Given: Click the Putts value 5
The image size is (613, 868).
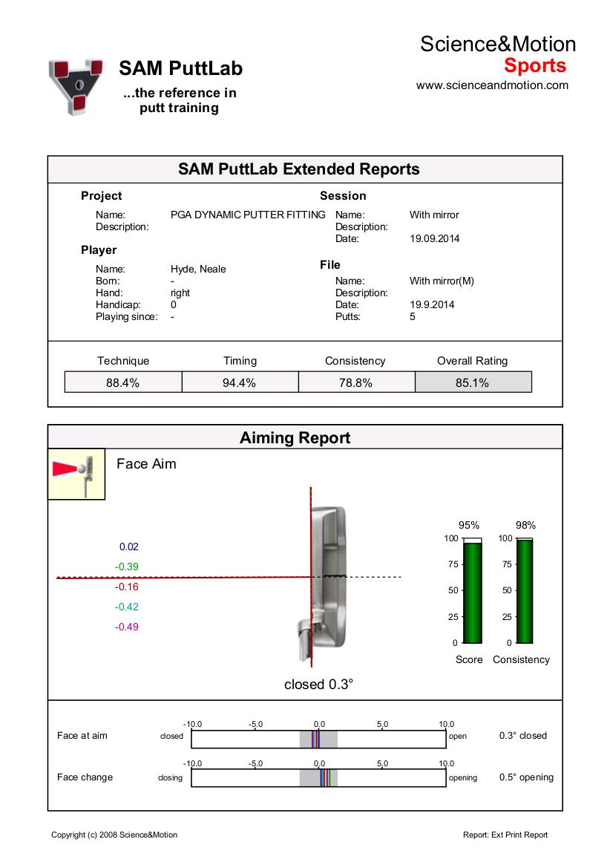Looking at the screenshot, I should [x=412, y=316].
